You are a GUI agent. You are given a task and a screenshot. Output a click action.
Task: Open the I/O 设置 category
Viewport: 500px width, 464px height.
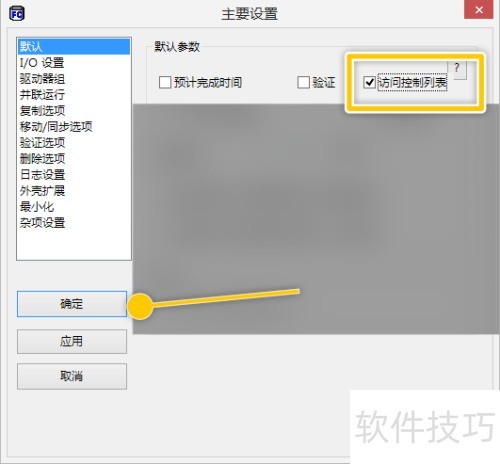click(74, 62)
